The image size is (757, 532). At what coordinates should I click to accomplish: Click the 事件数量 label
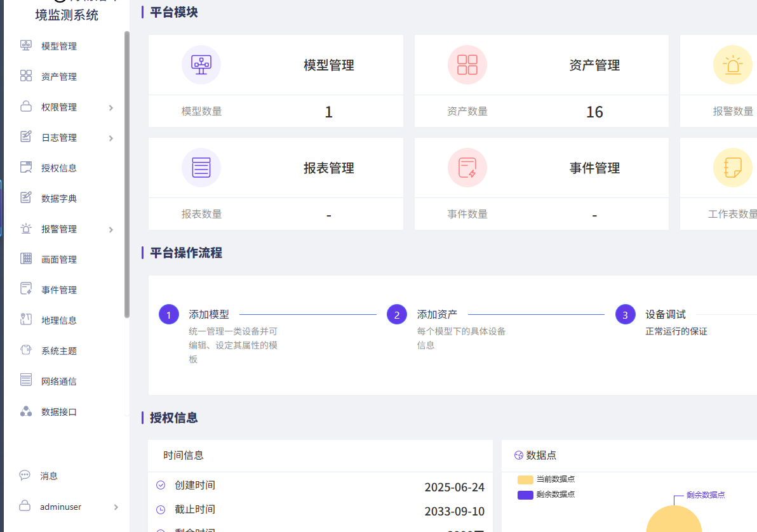coord(467,214)
